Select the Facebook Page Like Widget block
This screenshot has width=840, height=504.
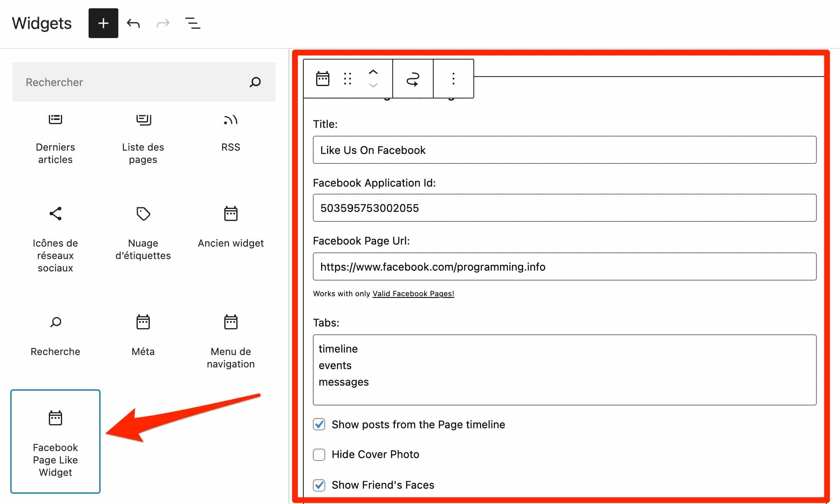[x=55, y=442]
